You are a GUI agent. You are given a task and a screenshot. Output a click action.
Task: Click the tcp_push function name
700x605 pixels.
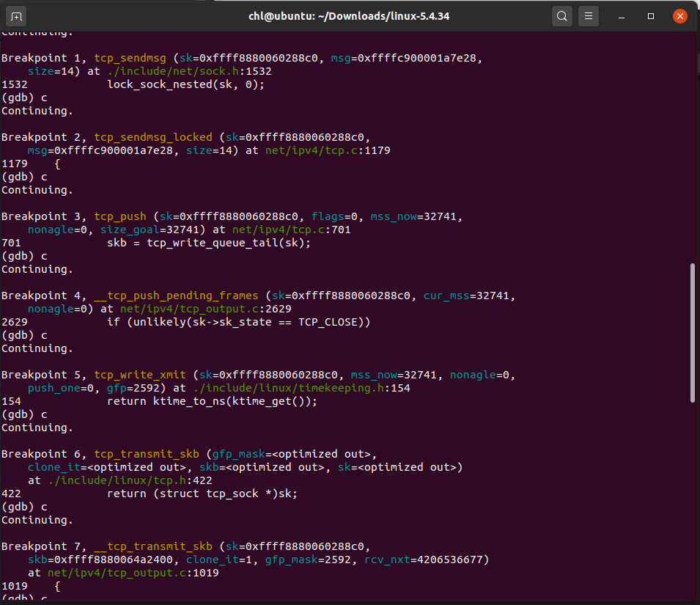[120, 216]
